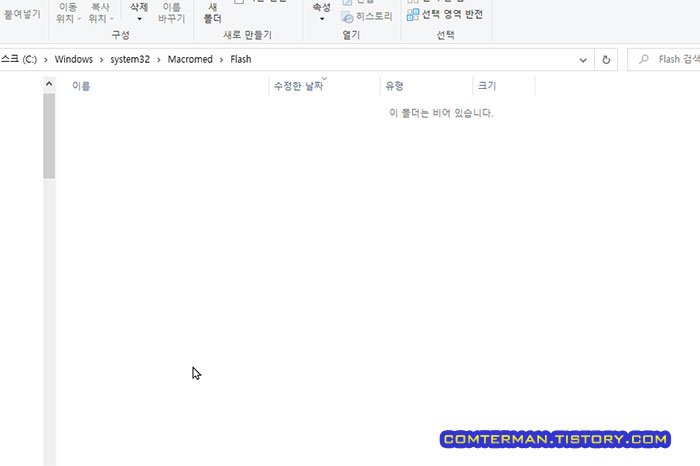Sort by the 이름 (Name) column header
Viewport: 700px width, 466px height.
pos(163,86)
